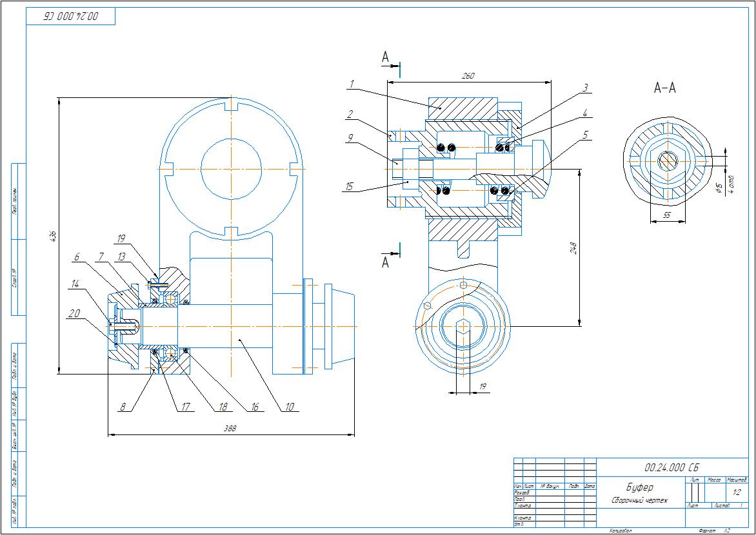Image resolution: width=756 pixels, height=535 pixels.
Task: Click part callout number "9"
Action: pos(350,137)
